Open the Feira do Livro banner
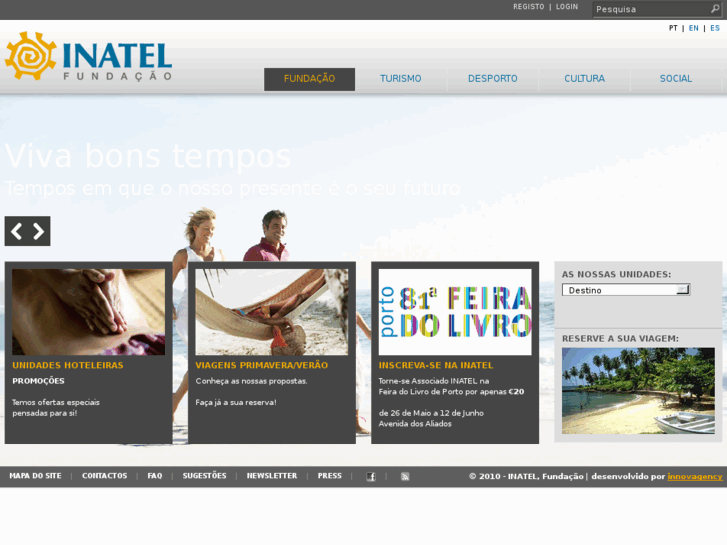 455,312
